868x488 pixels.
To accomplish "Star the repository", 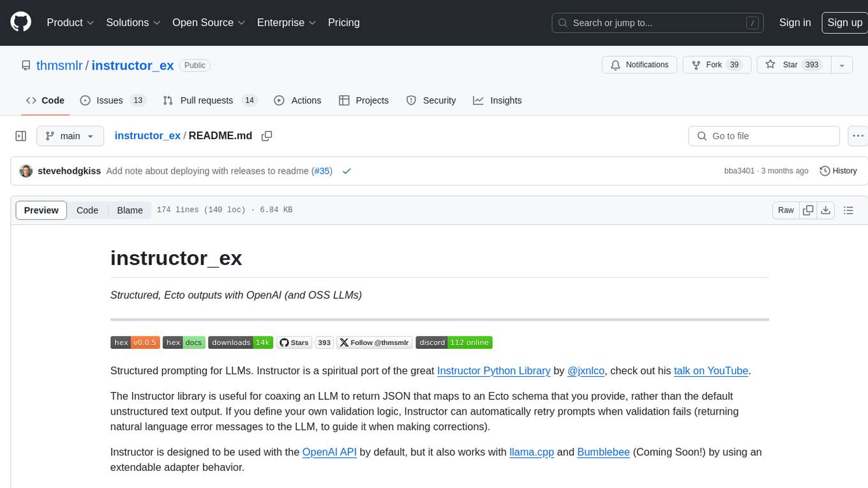I will (x=793, y=65).
